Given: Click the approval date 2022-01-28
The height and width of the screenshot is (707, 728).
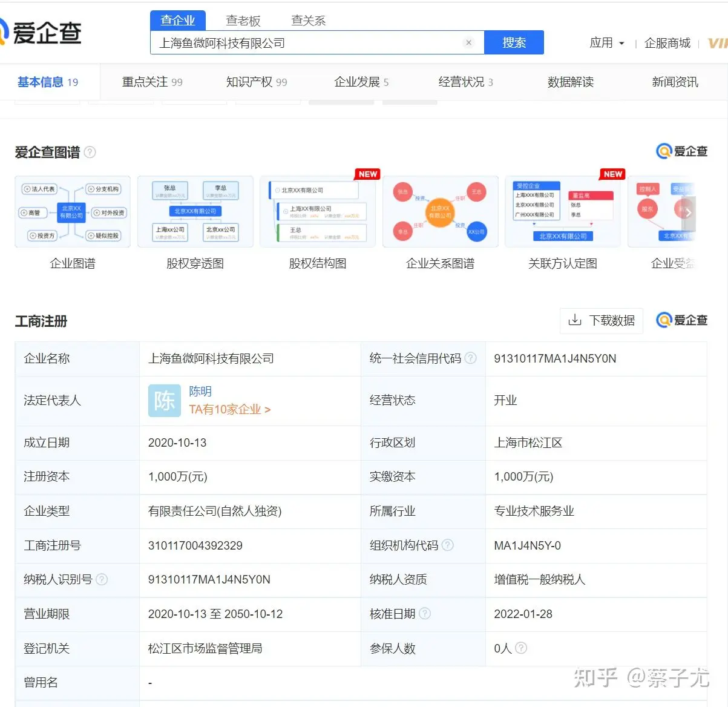Looking at the screenshot, I should tap(523, 614).
